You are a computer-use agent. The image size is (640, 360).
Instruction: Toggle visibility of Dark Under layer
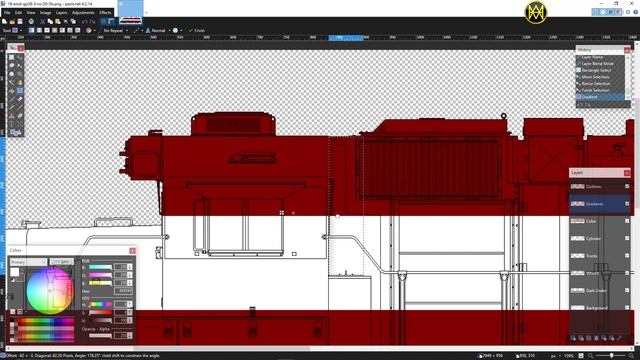[627, 290]
